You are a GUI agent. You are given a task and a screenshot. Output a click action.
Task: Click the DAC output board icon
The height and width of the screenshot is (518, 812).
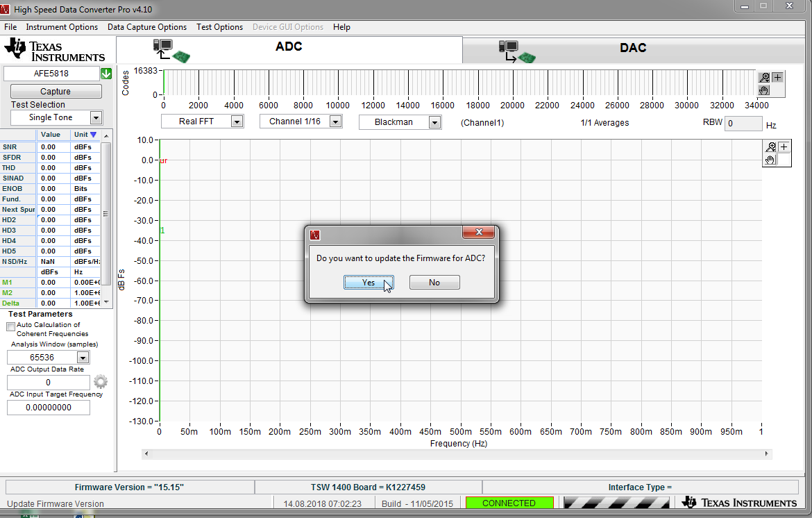pos(517,52)
